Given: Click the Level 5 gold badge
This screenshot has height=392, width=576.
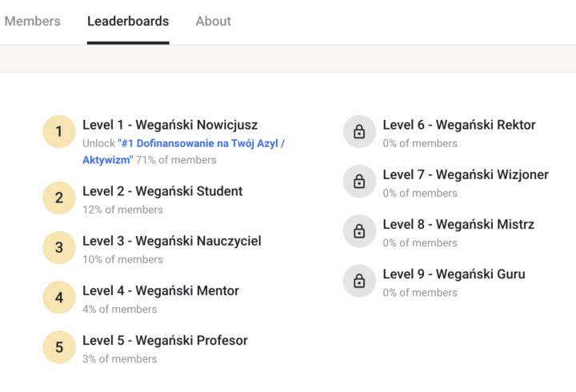Looking at the screenshot, I should pyautogui.click(x=59, y=347).
